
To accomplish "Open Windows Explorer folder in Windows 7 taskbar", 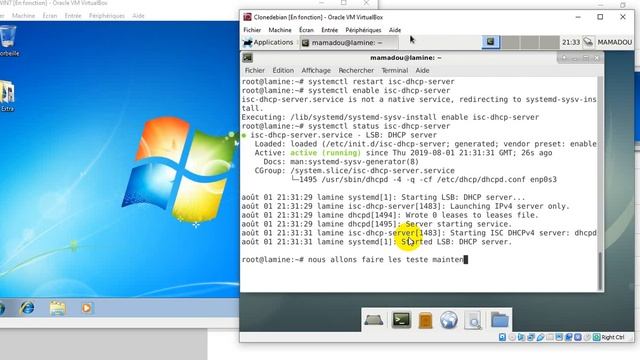I will [58, 308].
